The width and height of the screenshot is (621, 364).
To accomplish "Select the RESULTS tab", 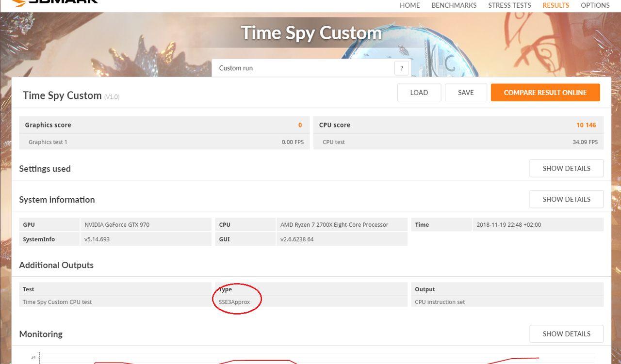I will tap(556, 5).
